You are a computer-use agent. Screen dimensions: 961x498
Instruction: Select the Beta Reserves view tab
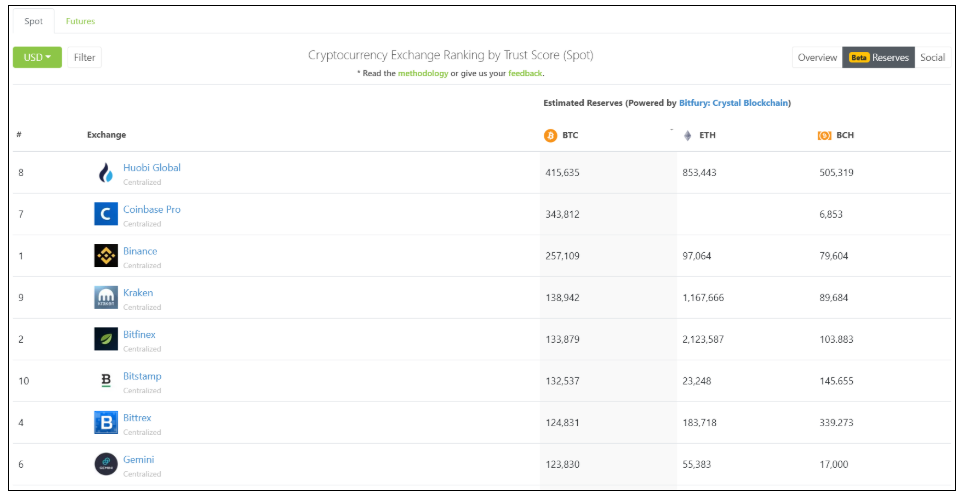tap(879, 57)
